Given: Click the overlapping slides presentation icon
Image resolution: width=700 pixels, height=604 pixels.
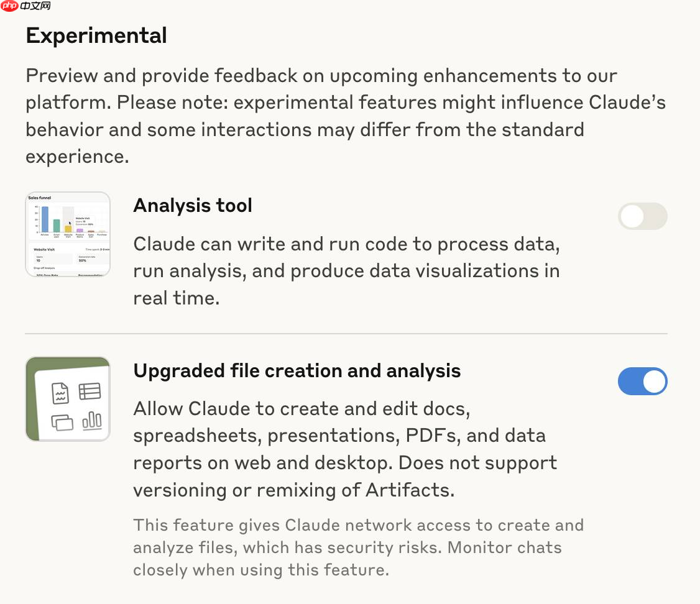Looking at the screenshot, I should [62, 423].
